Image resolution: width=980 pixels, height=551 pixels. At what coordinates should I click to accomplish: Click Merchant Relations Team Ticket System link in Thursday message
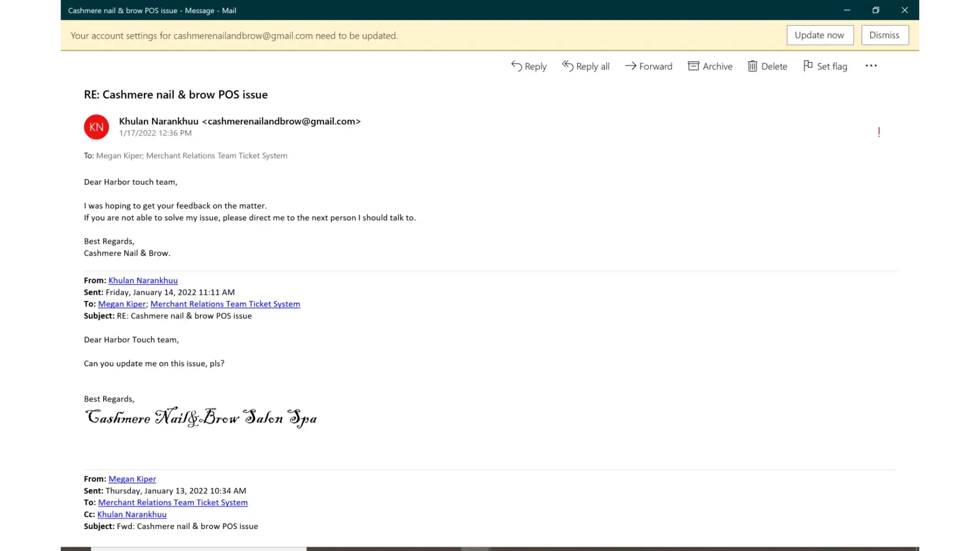pyautogui.click(x=173, y=503)
